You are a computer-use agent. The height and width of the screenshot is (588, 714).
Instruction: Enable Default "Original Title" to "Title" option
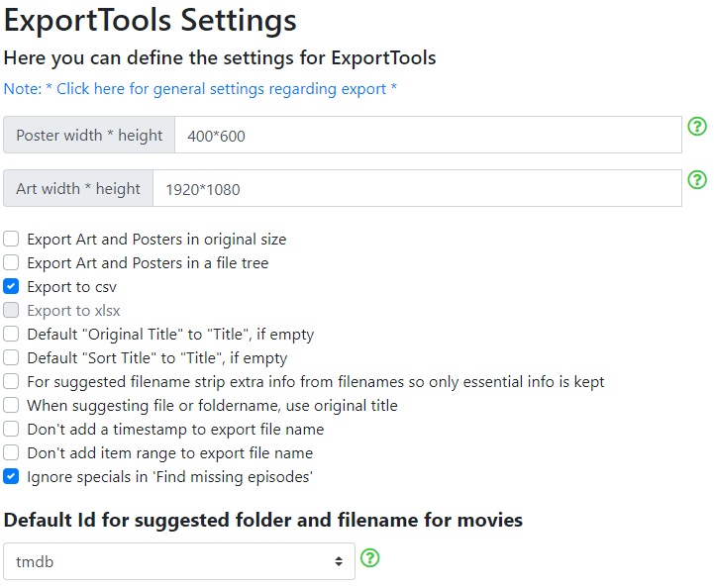11,334
